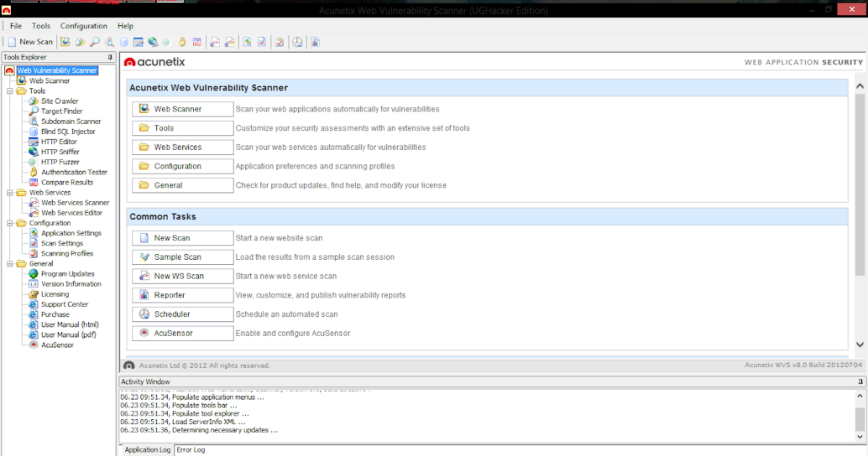868x456 pixels.
Task: Open Reporter chart icon in toolbar
Action: point(315,42)
